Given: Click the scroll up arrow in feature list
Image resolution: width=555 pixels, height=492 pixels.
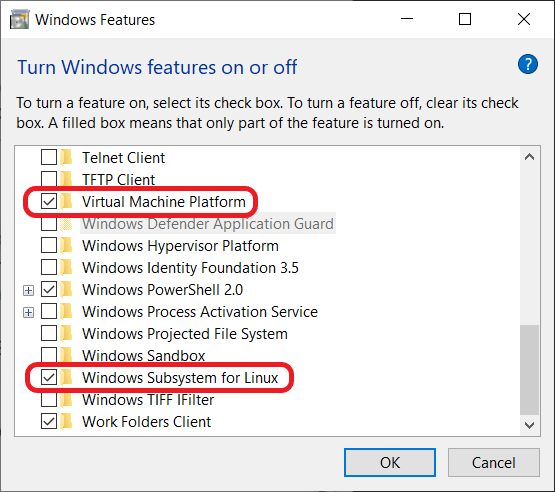Looking at the screenshot, I should (530, 157).
